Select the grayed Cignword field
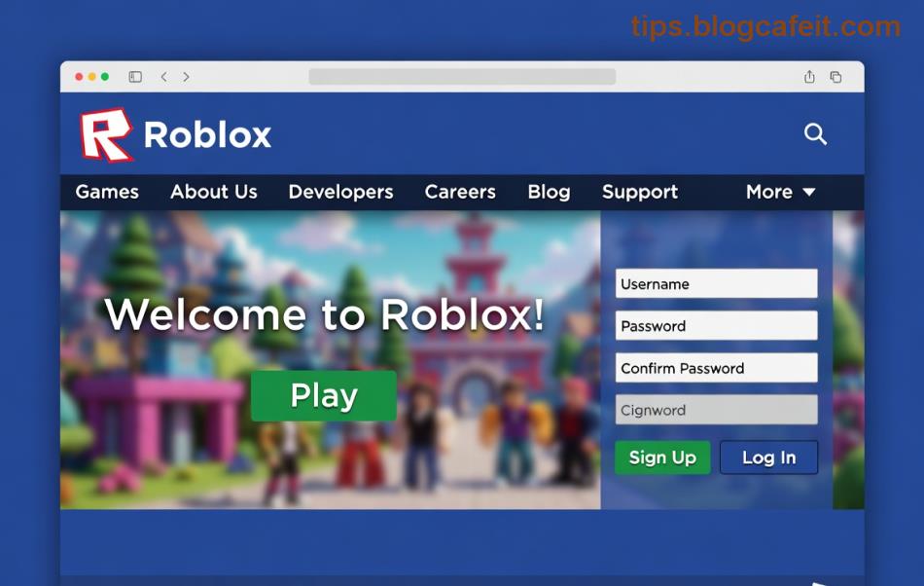This screenshot has width=924, height=586. [x=716, y=410]
